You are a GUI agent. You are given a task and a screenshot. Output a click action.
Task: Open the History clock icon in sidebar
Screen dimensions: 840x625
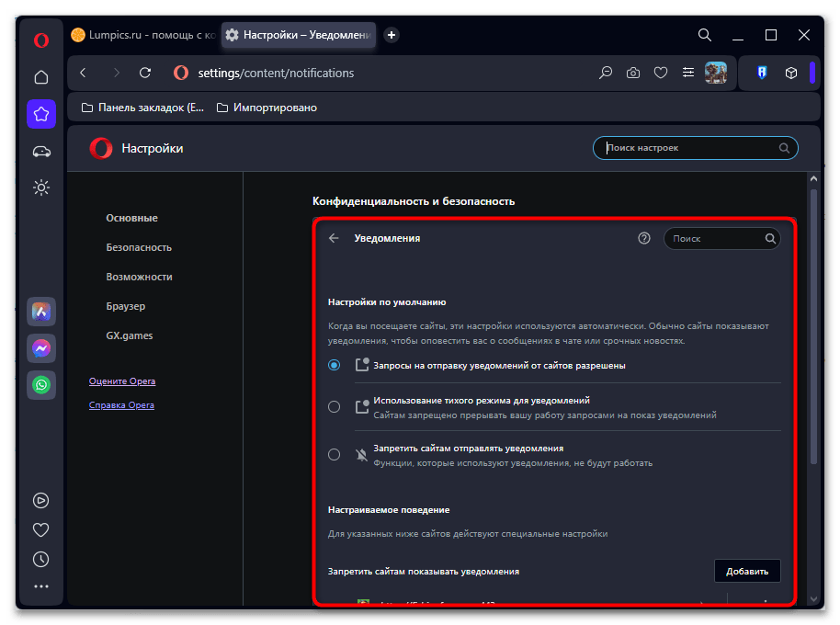pyautogui.click(x=41, y=559)
